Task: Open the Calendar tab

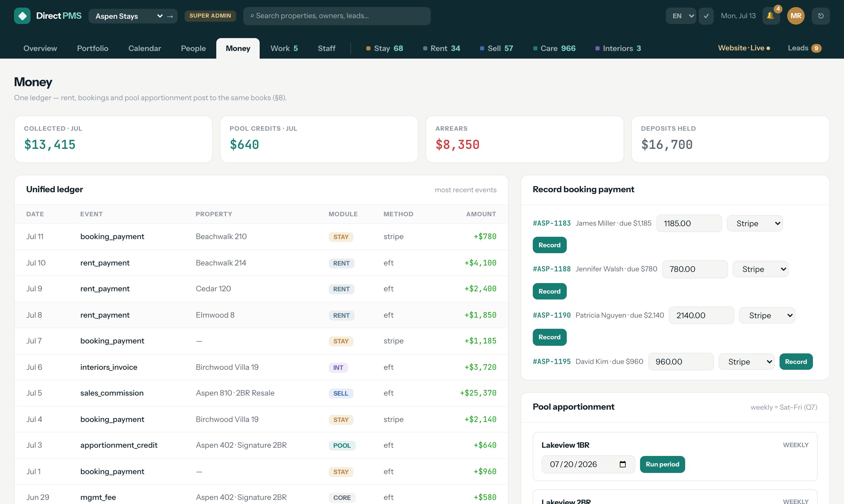Action: click(145, 48)
